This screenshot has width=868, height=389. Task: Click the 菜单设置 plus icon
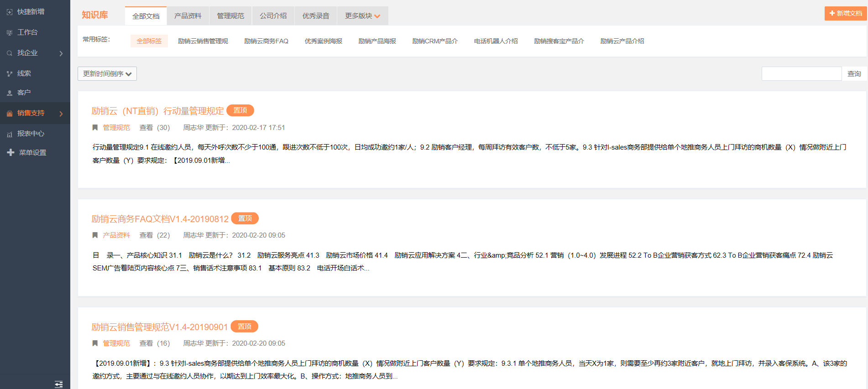tap(10, 153)
